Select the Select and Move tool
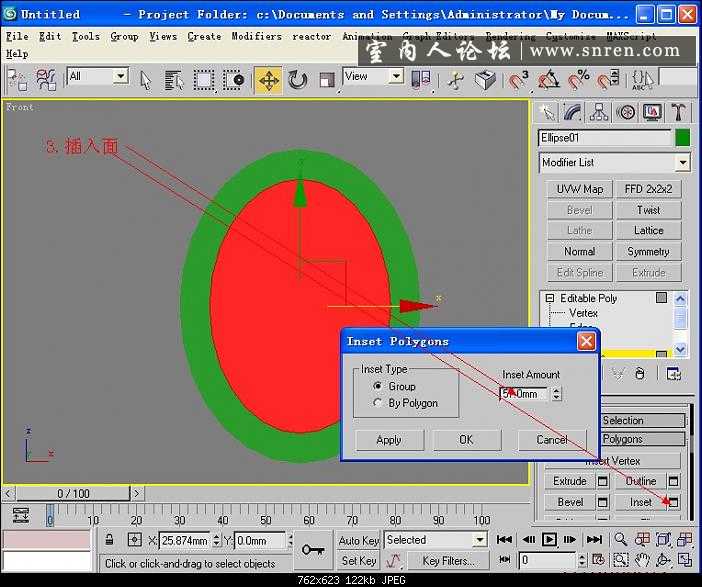 tap(269, 80)
